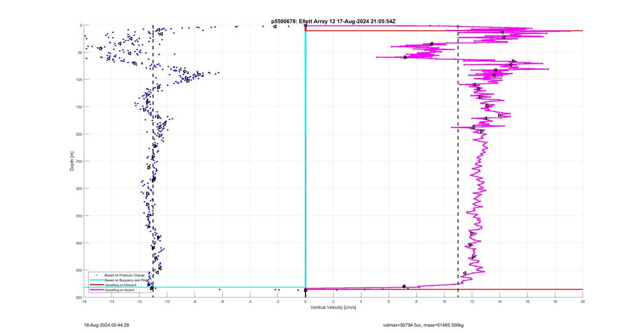
Task: Click the depth axis tick label "150"
Action: pos(78,107)
